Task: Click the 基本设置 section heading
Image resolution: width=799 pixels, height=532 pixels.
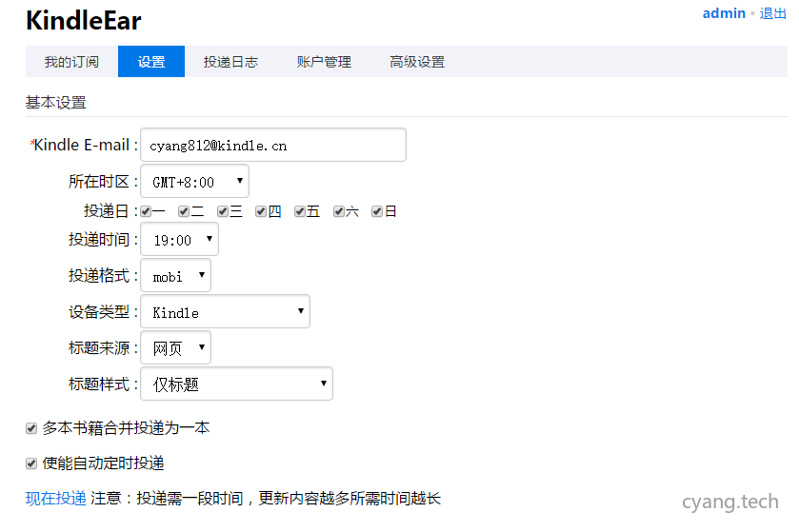Action: 56,103
